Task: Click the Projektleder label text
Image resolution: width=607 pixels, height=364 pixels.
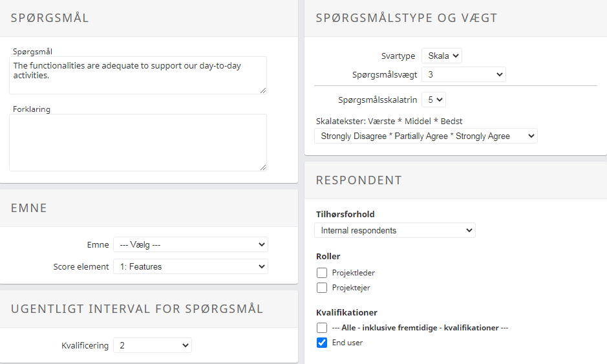Action: pyautogui.click(x=353, y=273)
